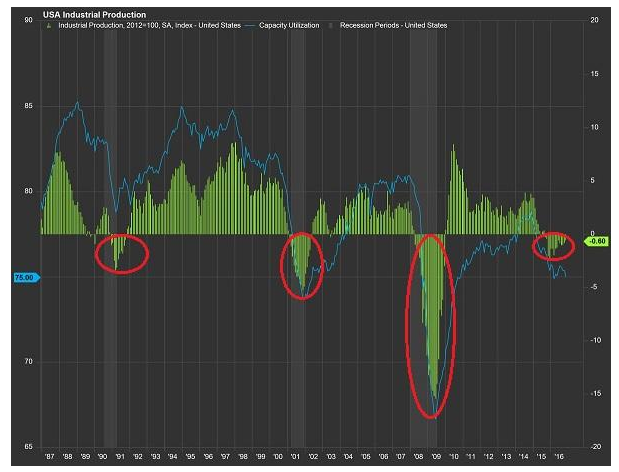This screenshot has height=472, width=619.
Task: Click the green Industrial Production legend triangle icon
Action: (47, 25)
